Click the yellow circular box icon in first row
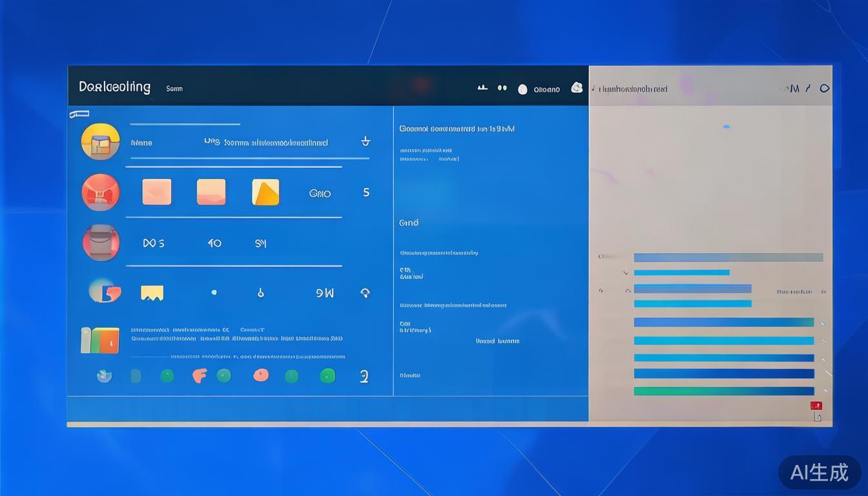Viewport: 868px width, 496px height. click(x=100, y=141)
